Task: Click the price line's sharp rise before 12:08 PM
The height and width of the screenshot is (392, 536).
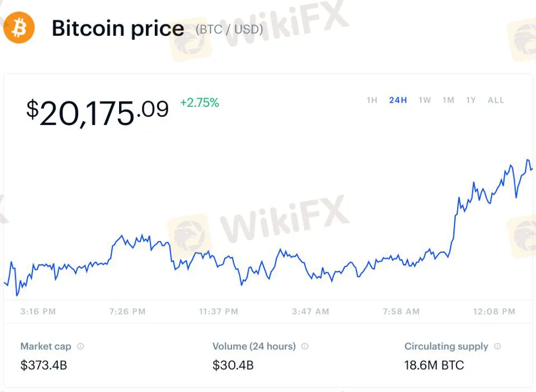Action: coord(454,223)
